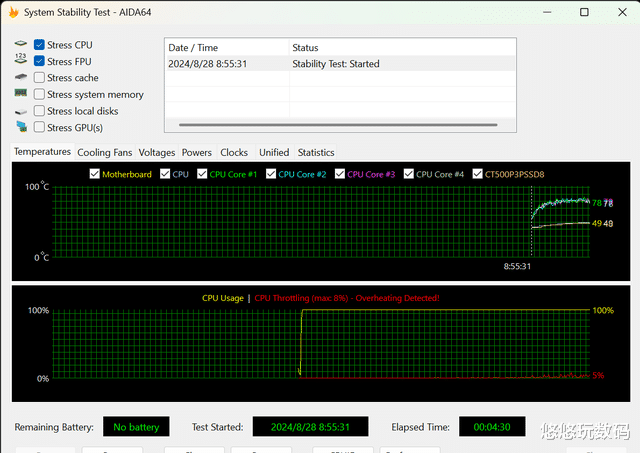Screen dimensions: 640x453
Task: Toggle the CPU Core #1 graph checkbox
Action: 202,174
